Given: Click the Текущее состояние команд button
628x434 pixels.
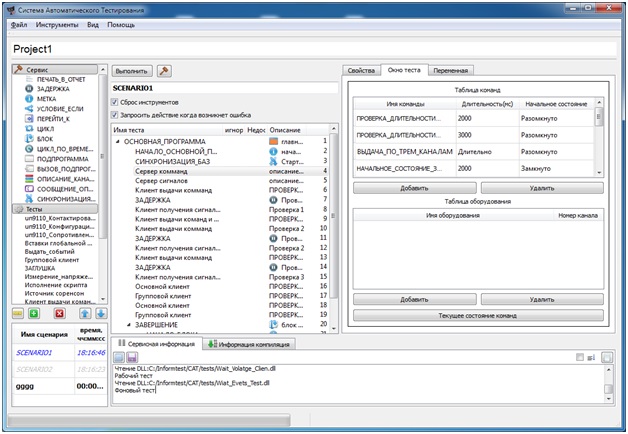Looking at the screenshot, I should click(478, 315).
